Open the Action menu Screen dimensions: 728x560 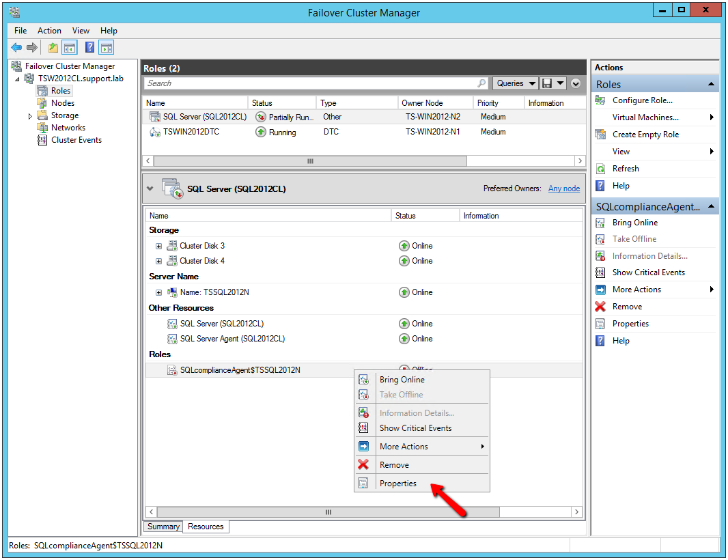click(x=49, y=31)
